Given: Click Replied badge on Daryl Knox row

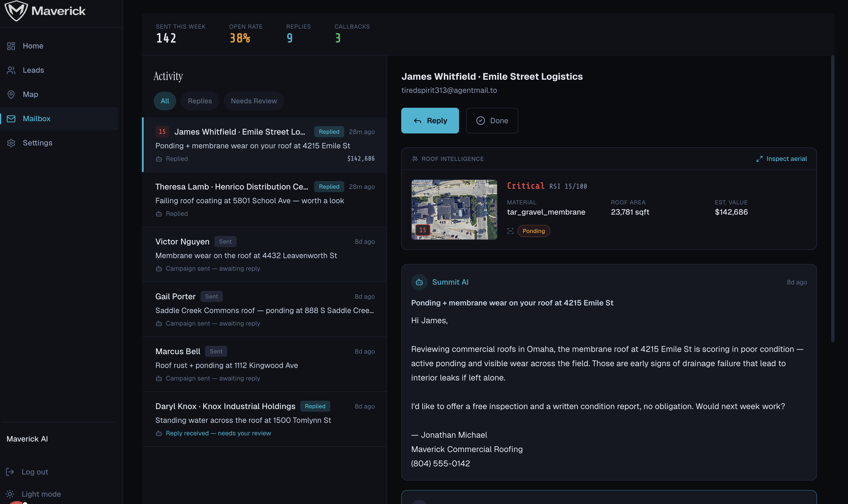Looking at the screenshot, I should pos(315,406).
